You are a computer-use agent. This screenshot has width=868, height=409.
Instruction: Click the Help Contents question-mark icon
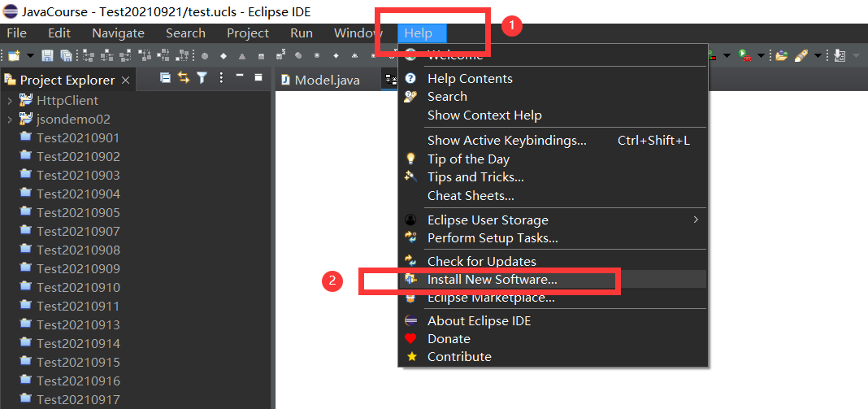pos(410,78)
